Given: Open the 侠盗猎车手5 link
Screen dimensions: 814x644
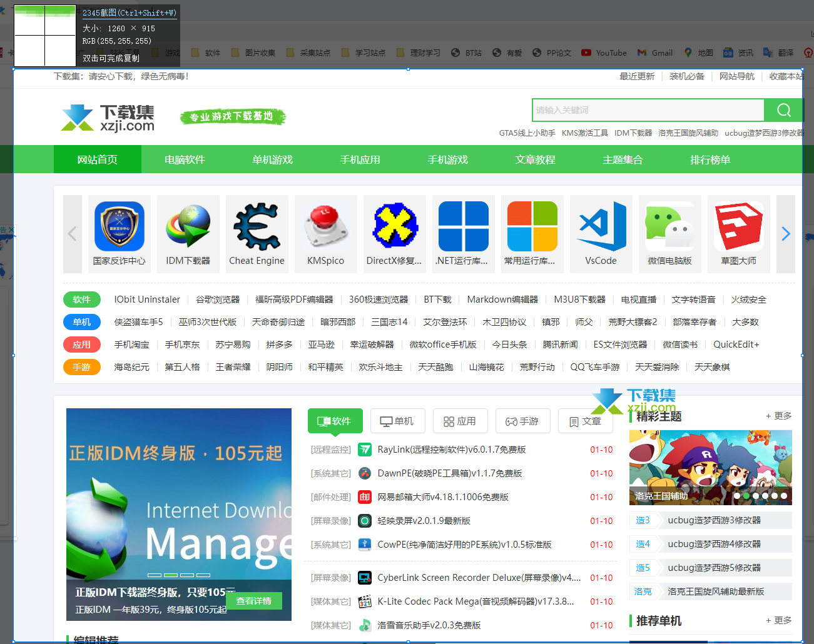Looking at the screenshot, I should point(139,322).
